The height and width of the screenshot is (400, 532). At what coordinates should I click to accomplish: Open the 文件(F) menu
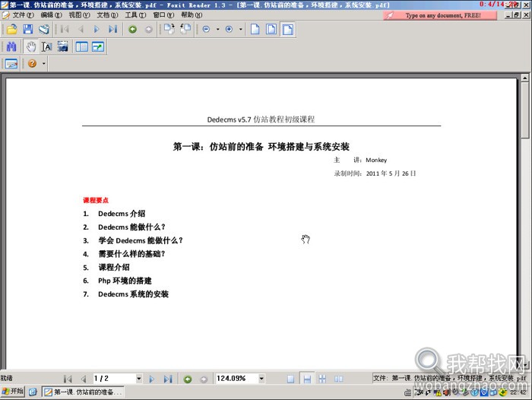23,15
